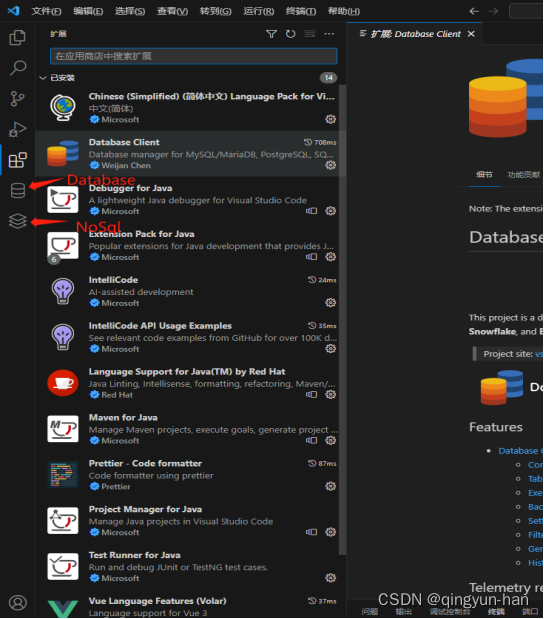Click the installed count badge 14
Screen dimensions: 544x619
[328, 78]
